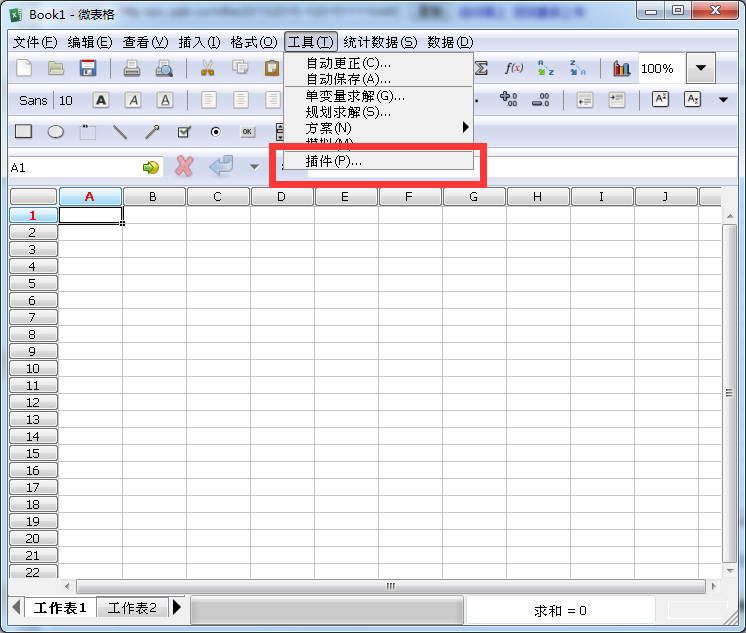Click the horizontal scrollbar below the grid

click(390, 586)
